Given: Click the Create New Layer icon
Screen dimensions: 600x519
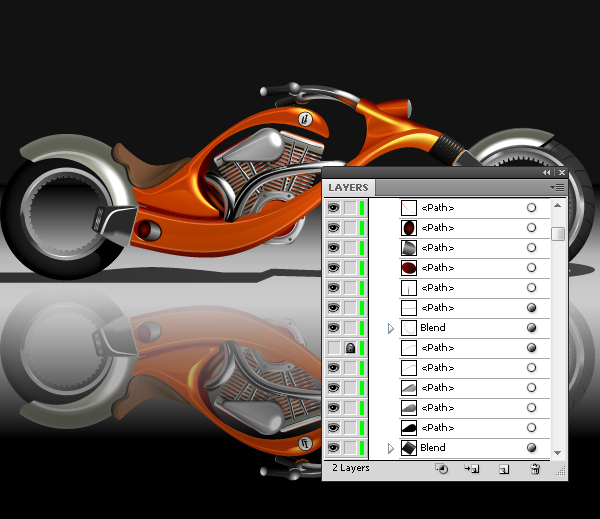Looking at the screenshot, I should (504, 468).
